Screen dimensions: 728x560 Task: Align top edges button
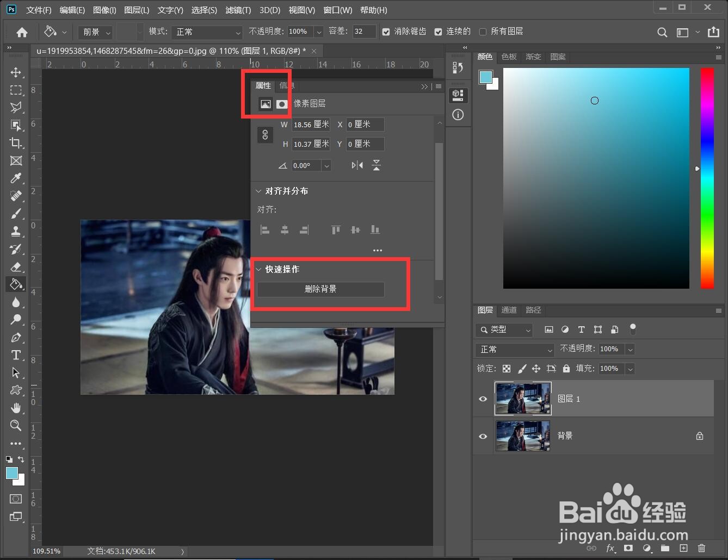pyautogui.click(x=336, y=230)
